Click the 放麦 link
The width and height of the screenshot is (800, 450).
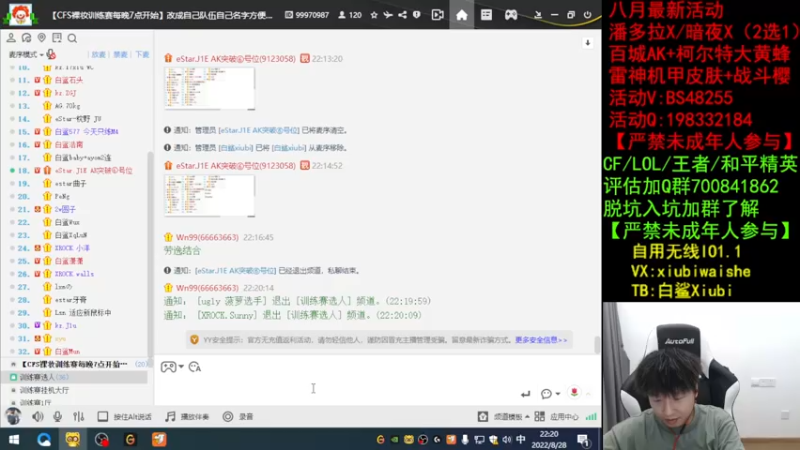[98, 54]
